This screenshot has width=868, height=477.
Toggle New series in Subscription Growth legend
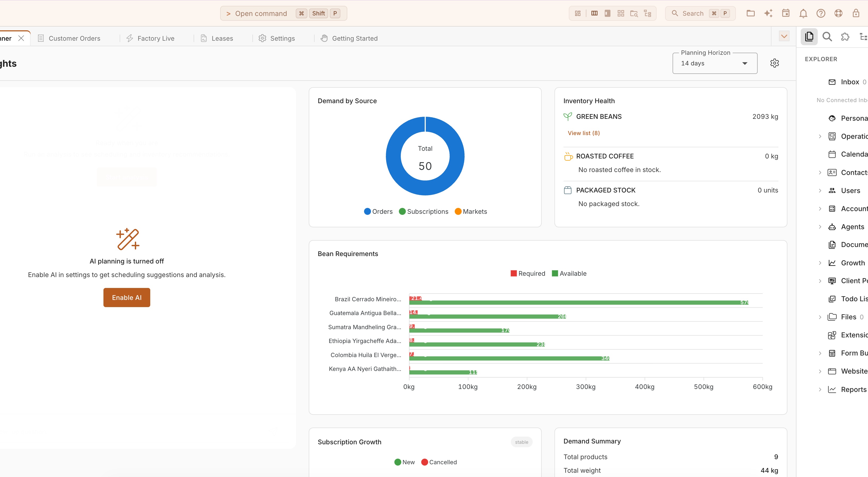click(x=404, y=462)
